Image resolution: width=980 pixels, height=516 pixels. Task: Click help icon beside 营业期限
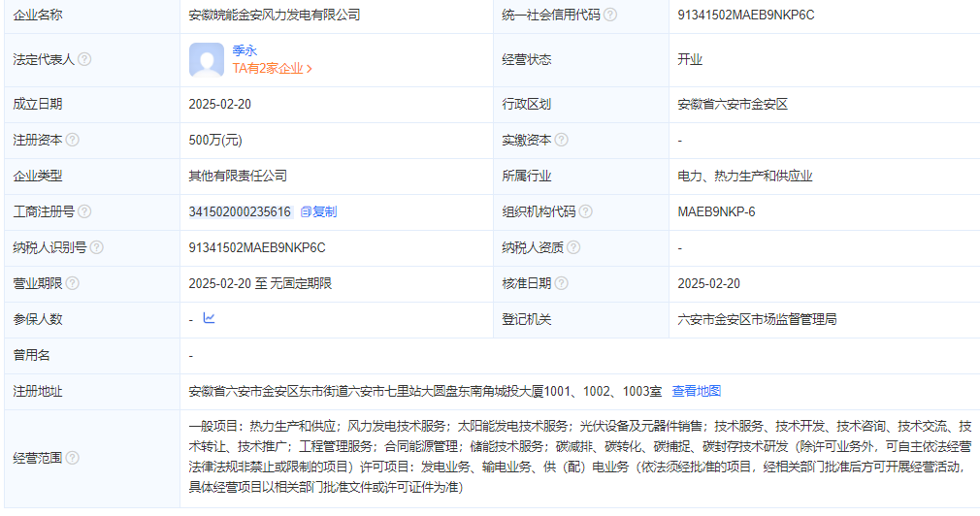point(72,283)
